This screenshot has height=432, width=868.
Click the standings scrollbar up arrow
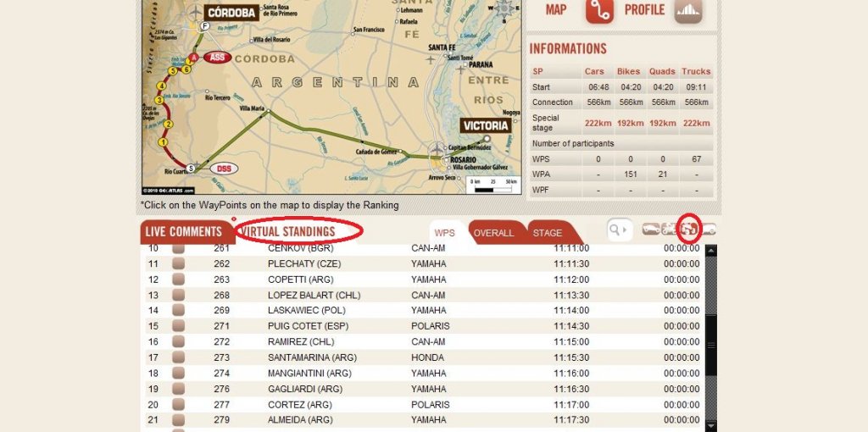click(711, 250)
